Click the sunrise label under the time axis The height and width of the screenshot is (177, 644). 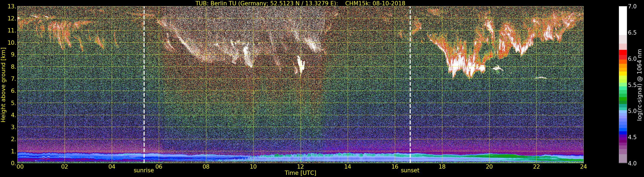tap(144, 171)
